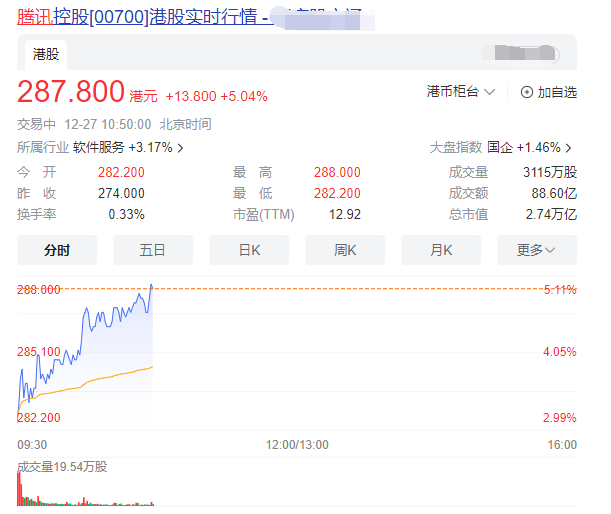Open 国企 +1.46% index link
The width and height of the screenshot is (611, 514).
(x=524, y=147)
